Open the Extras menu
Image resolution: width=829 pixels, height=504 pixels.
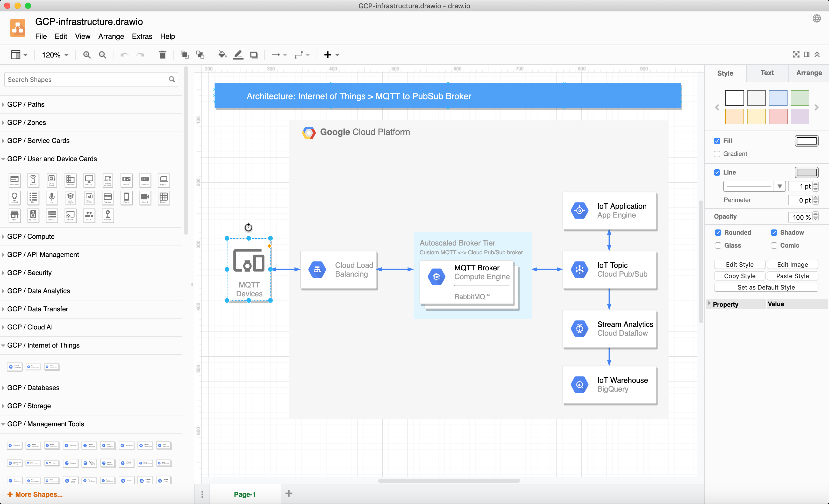point(142,36)
